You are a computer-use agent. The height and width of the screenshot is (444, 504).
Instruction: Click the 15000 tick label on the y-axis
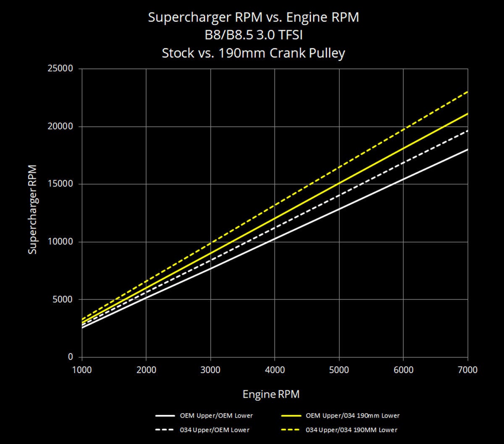pyautogui.click(x=60, y=184)
